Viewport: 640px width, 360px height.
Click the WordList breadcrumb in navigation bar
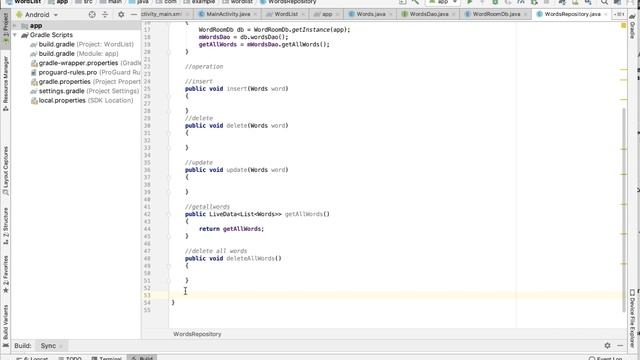tap(23, 2)
